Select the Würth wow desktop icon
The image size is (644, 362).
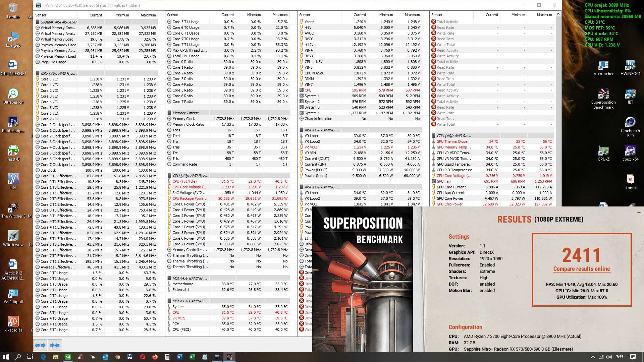(x=13, y=239)
